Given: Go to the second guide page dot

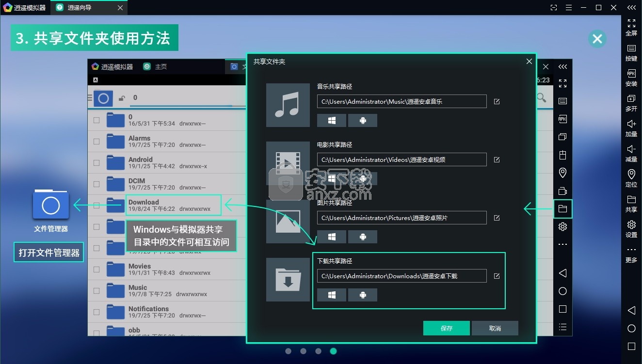Looking at the screenshot, I should coord(303,351).
